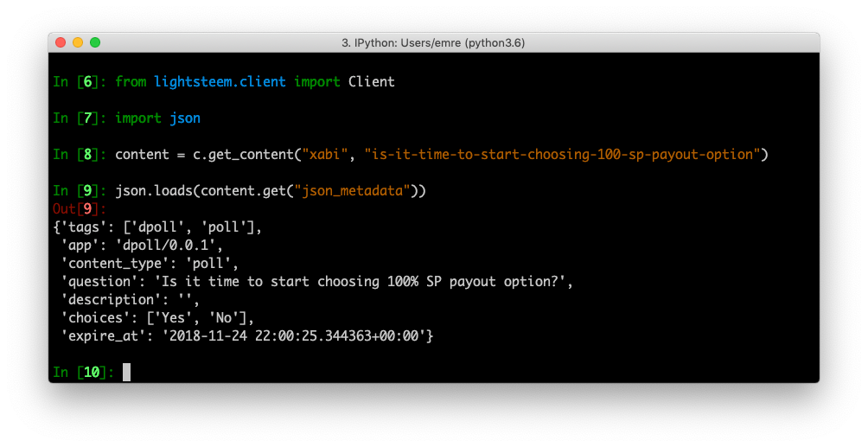The image size is (868, 447).
Task: Click the expire_at timestamp value 2018-11-24
Action: click(x=293, y=335)
